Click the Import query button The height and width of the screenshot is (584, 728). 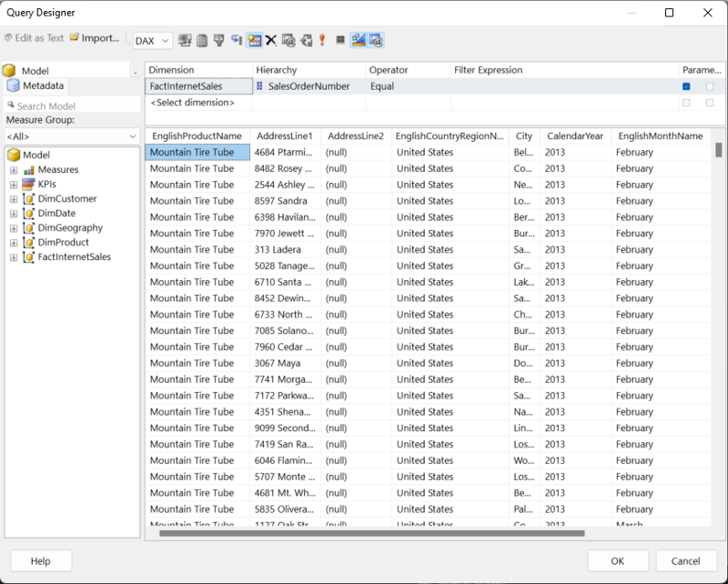point(95,39)
